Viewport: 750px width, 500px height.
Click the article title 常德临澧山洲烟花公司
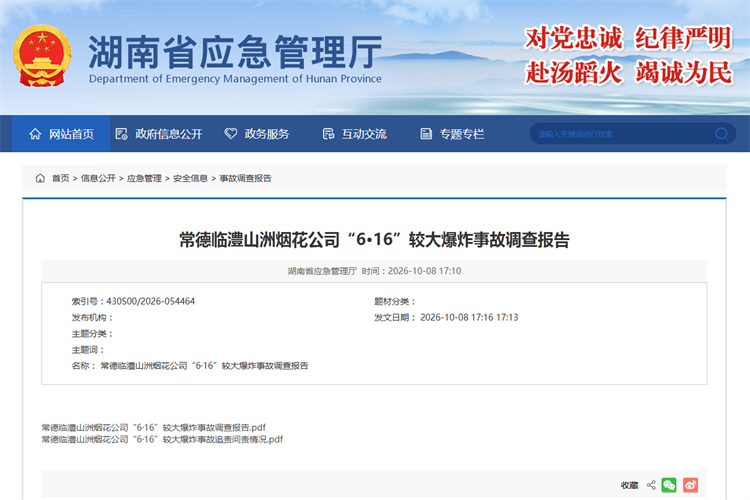pyautogui.click(x=374, y=239)
